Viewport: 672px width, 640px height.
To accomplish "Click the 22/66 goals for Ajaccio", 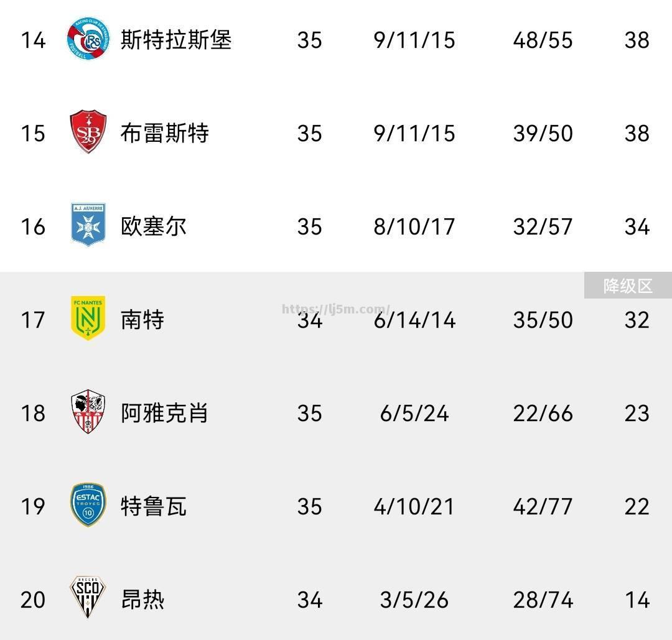I will (543, 414).
